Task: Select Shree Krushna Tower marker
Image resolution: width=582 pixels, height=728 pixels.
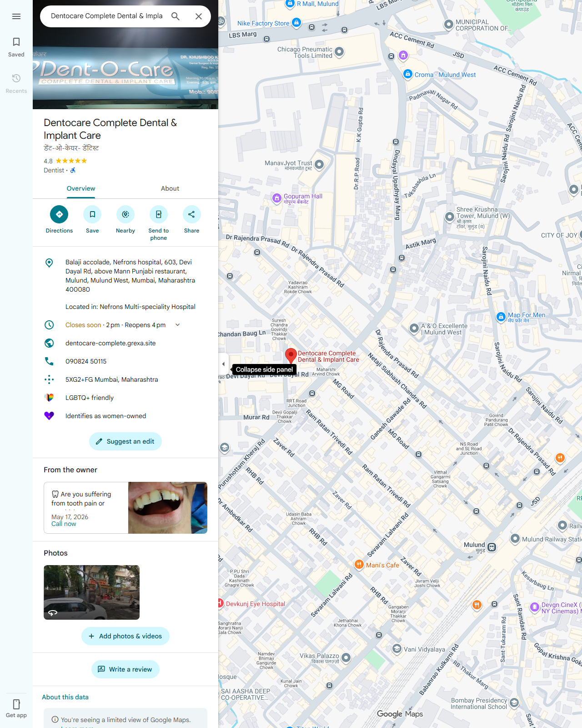Action: pyautogui.click(x=449, y=217)
